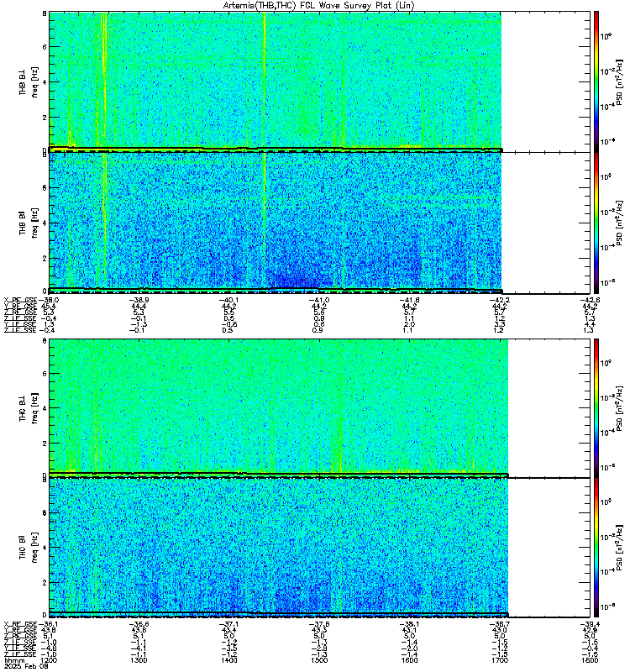This screenshot has height=672, width=630.
Task: Click the THC X_RE_GSE value -37.6
Action: [319, 624]
